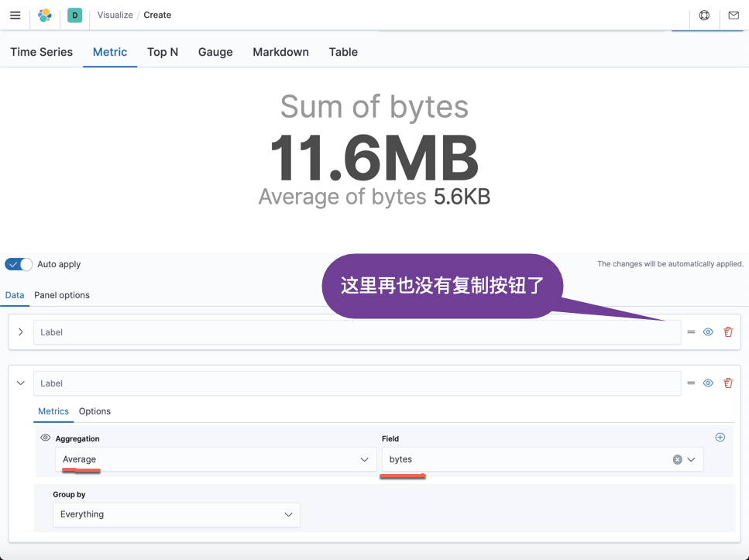Click the mail feedback icon top right
Viewport: 749px width, 560px height.
tap(733, 15)
